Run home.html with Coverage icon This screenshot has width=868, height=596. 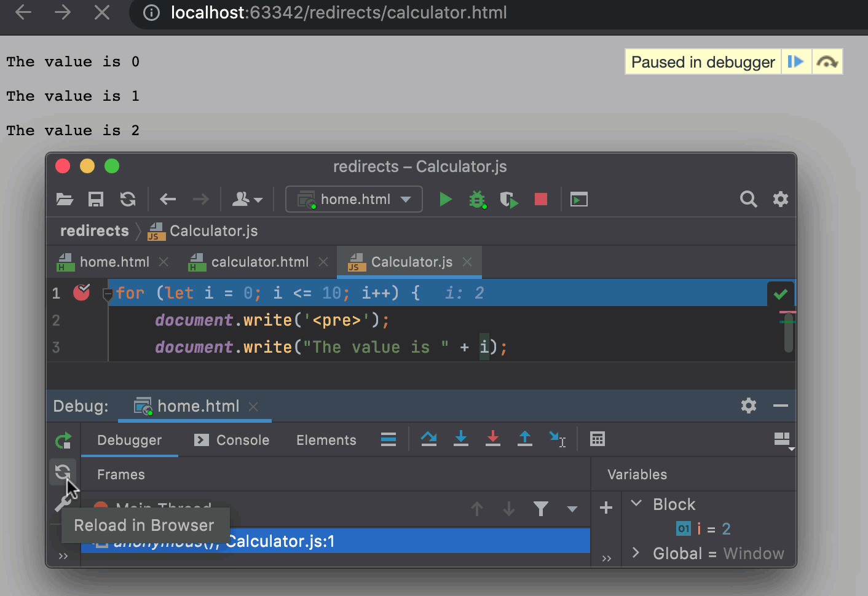[x=509, y=199]
